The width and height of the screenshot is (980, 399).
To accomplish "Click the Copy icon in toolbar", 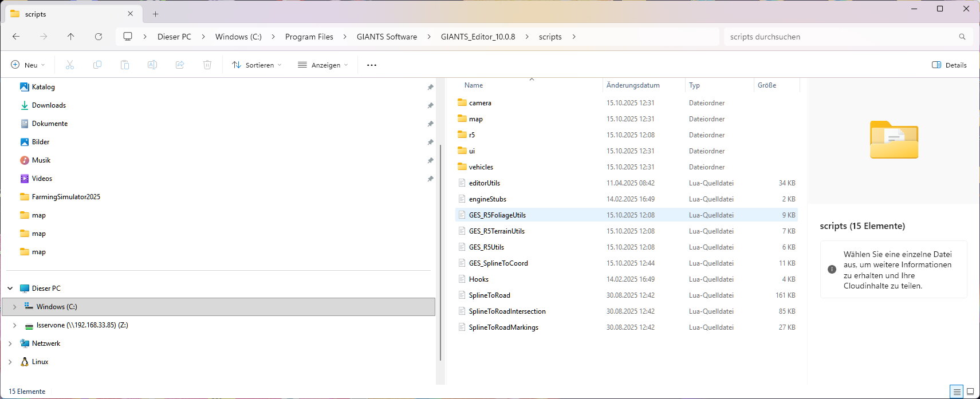I will [x=97, y=65].
